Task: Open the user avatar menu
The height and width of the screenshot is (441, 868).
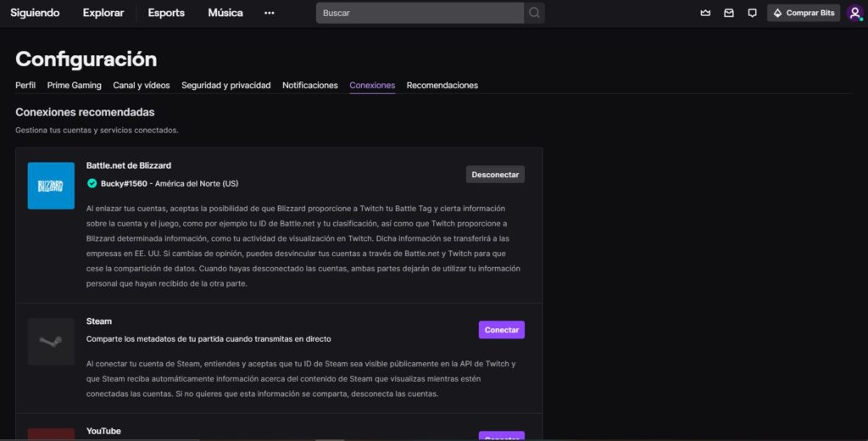Action: 854,13
